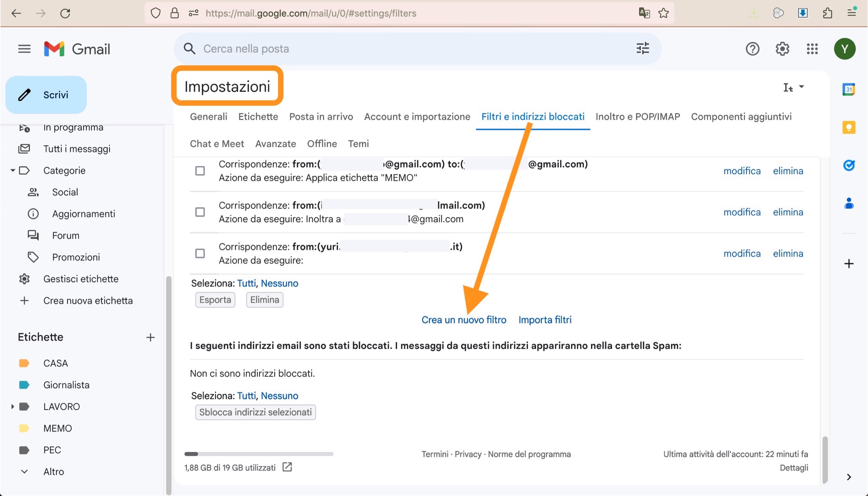
Task: Collapse the Categorie section
Action: (x=12, y=170)
